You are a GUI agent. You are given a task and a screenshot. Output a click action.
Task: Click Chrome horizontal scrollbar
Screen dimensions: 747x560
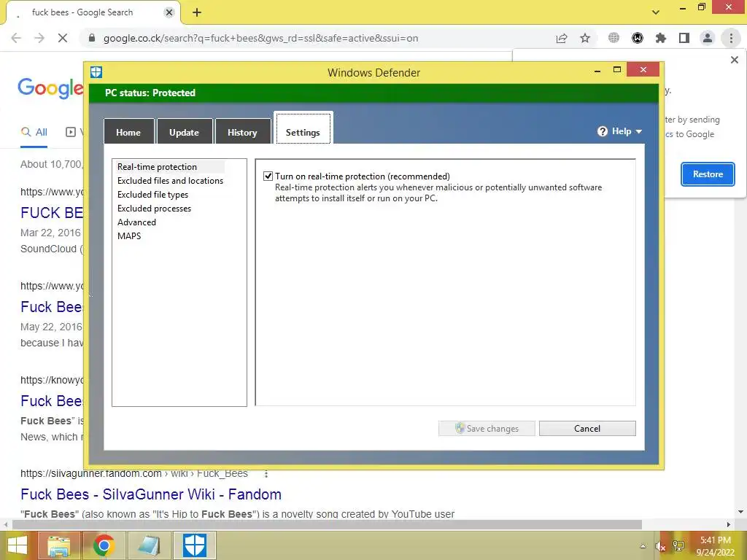(x=327, y=524)
